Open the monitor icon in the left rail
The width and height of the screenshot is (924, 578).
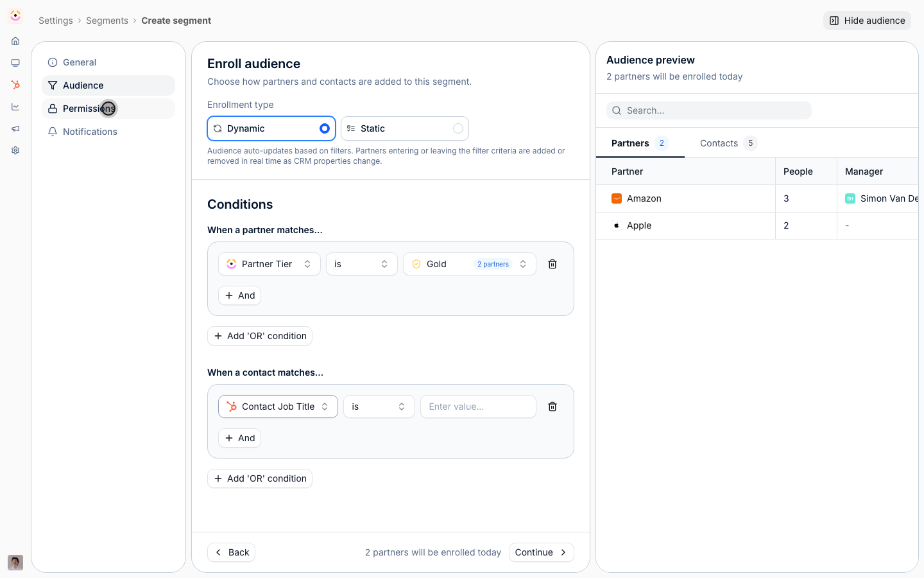15,63
